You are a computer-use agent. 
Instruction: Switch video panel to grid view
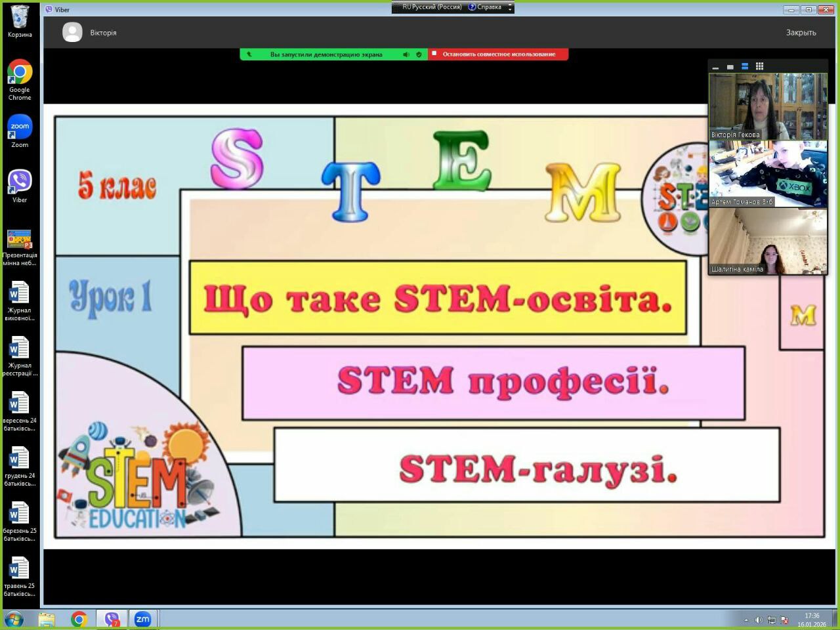(x=759, y=66)
